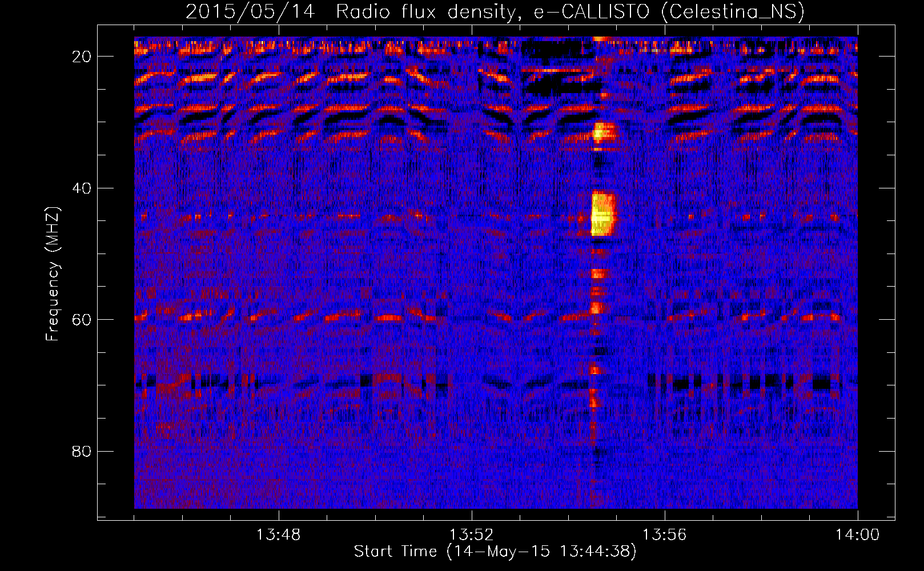Click the 40 MHz frequency tick label
Viewport: 924px width, 571px height.
click(82, 188)
